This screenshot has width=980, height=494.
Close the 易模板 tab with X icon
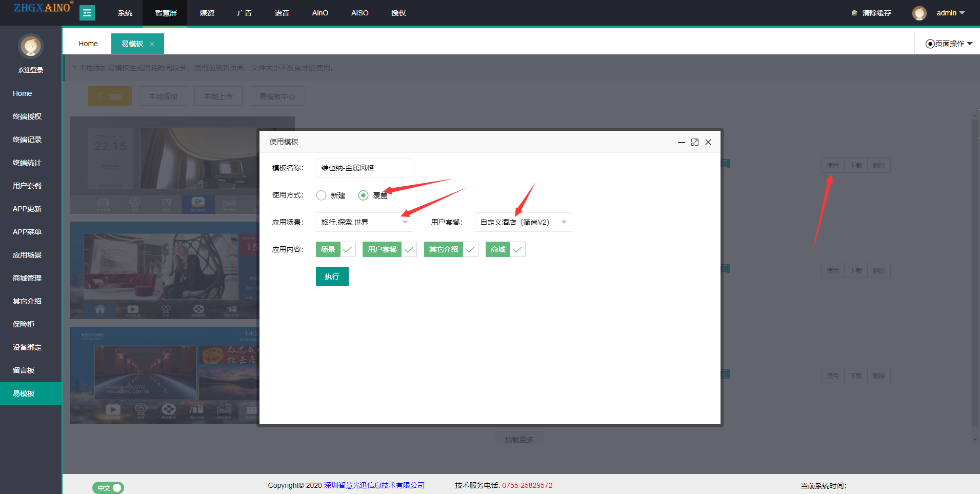point(152,44)
